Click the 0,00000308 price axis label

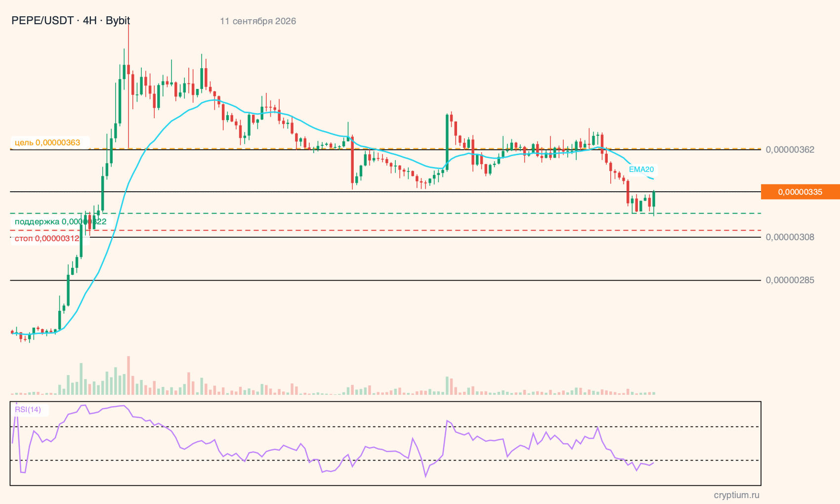pos(790,237)
